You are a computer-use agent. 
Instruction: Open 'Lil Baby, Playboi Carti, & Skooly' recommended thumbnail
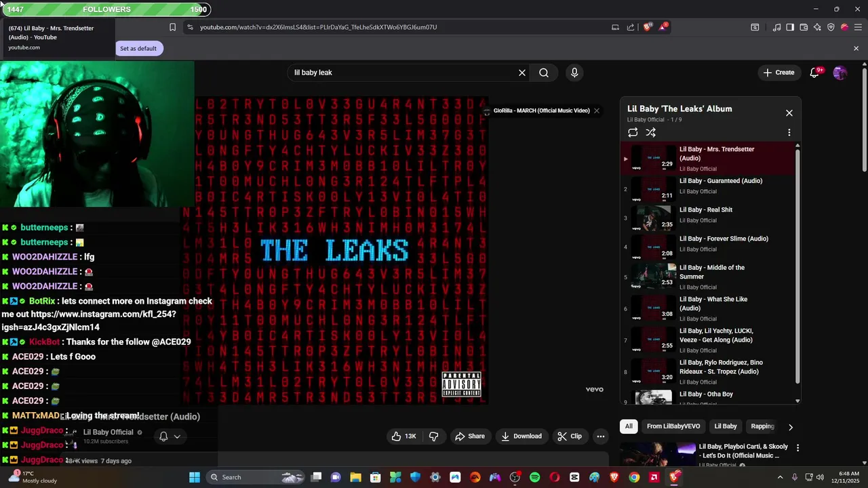(658, 455)
